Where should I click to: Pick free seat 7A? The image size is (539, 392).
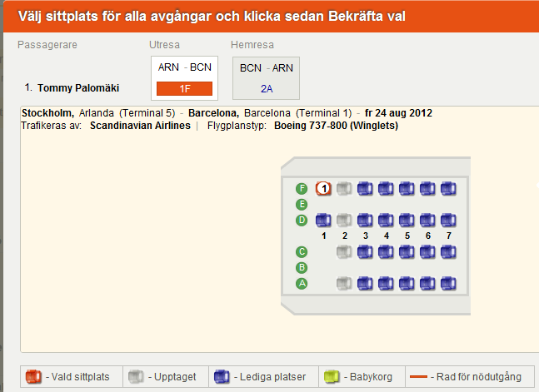coord(448,284)
